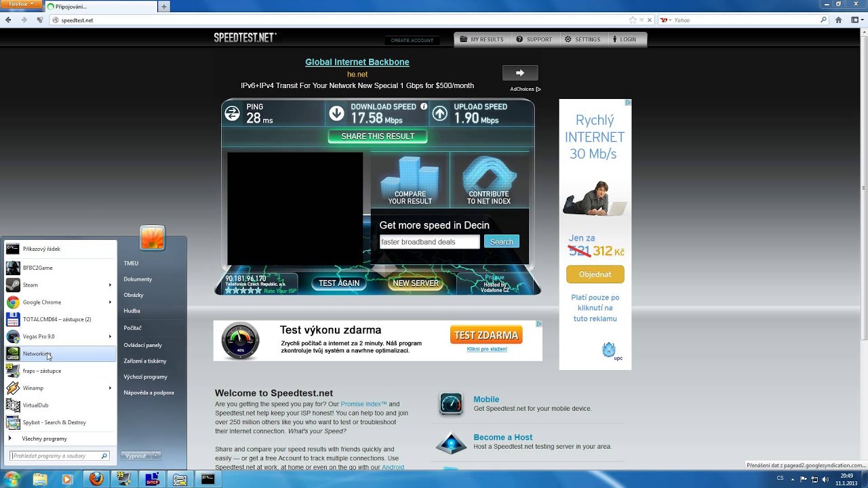Screen dimensions: 868x488
Task: Open Výchozí programy
Action: coord(145,377)
